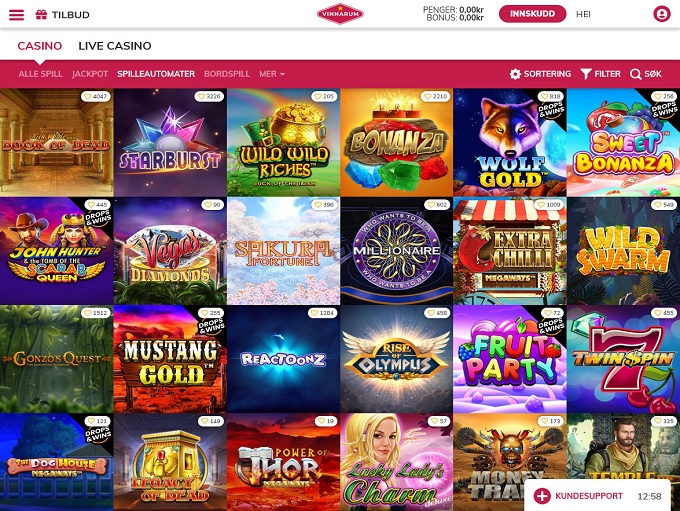680x511 pixels.
Task: Select the Jackpot category
Action: coord(90,74)
